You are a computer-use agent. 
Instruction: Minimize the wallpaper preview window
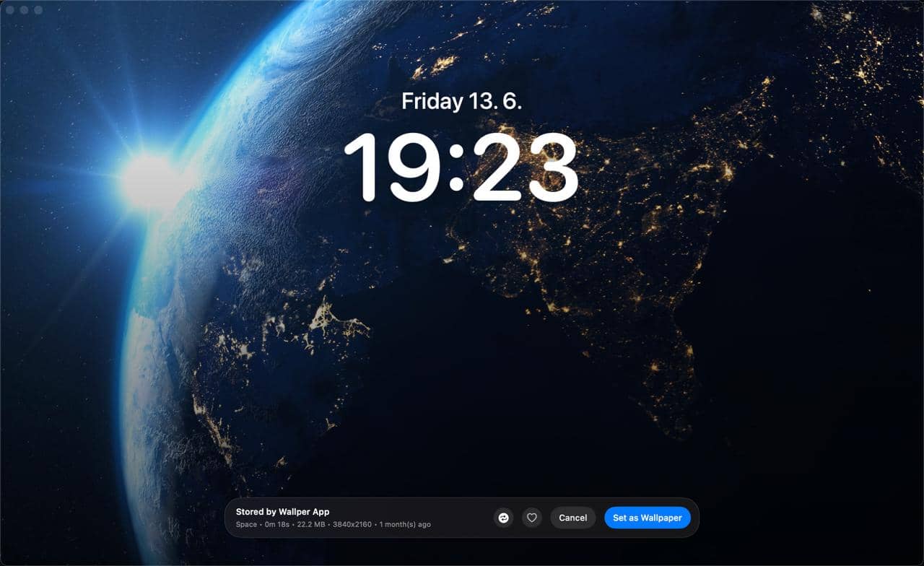pos(24,10)
